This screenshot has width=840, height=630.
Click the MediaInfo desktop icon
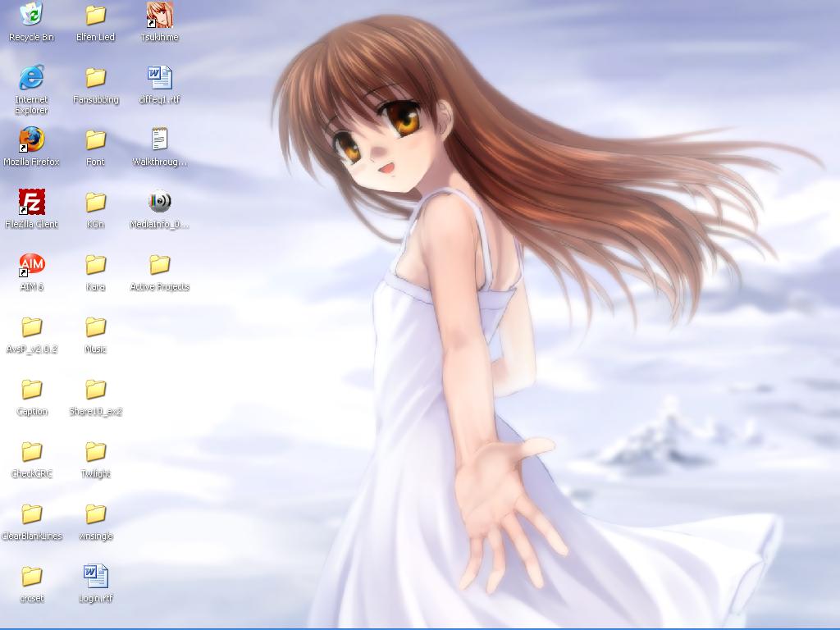(159, 202)
